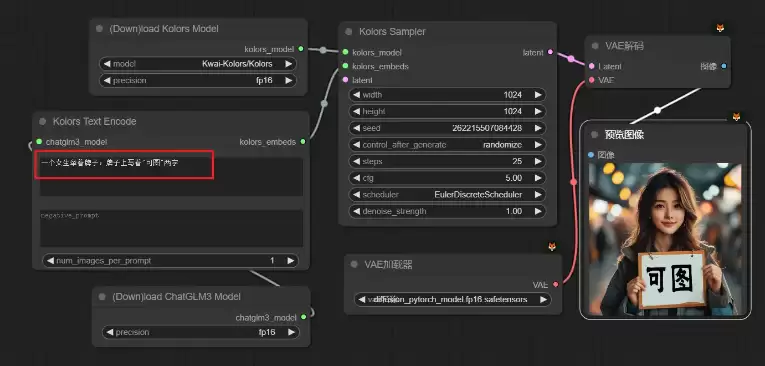
Task: Click the latent output connector on Kolors Sampler
Action: tap(550, 52)
